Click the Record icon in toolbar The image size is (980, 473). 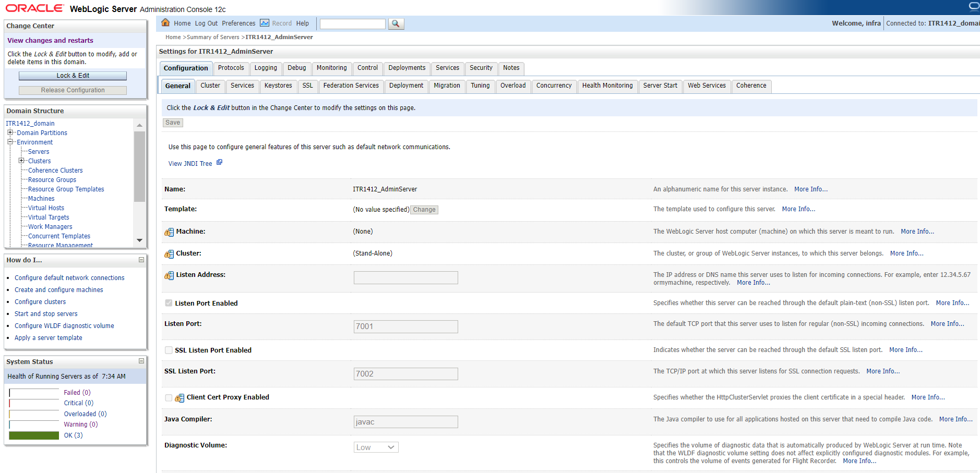(265, 23)
